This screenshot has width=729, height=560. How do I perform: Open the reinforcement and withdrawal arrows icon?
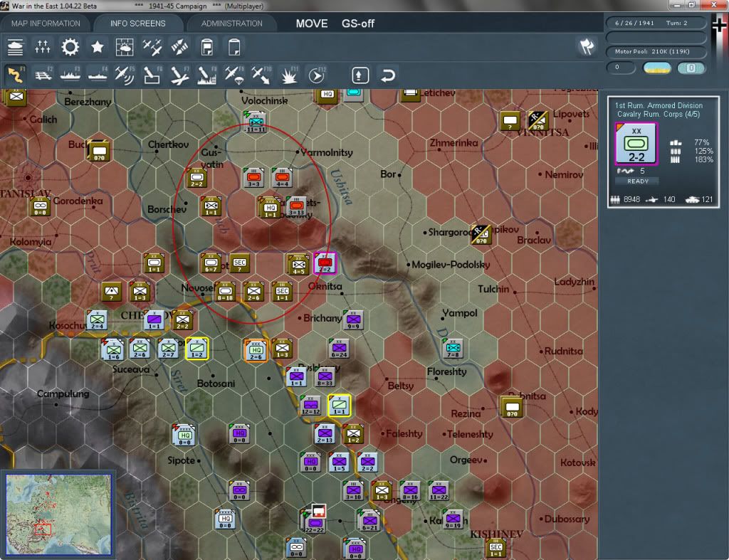click(x=179, y=47)
